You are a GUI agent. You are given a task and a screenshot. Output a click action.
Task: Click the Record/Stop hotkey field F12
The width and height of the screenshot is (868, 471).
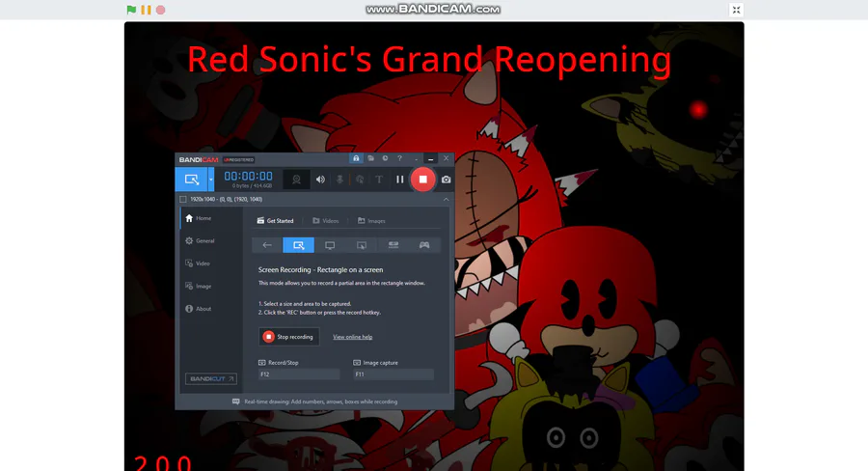click(299, 374)
